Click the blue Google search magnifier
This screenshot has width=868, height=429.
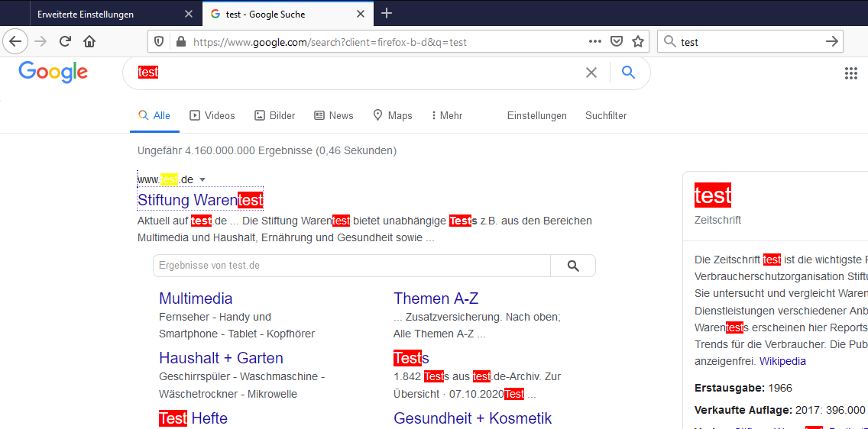(628, 73)
